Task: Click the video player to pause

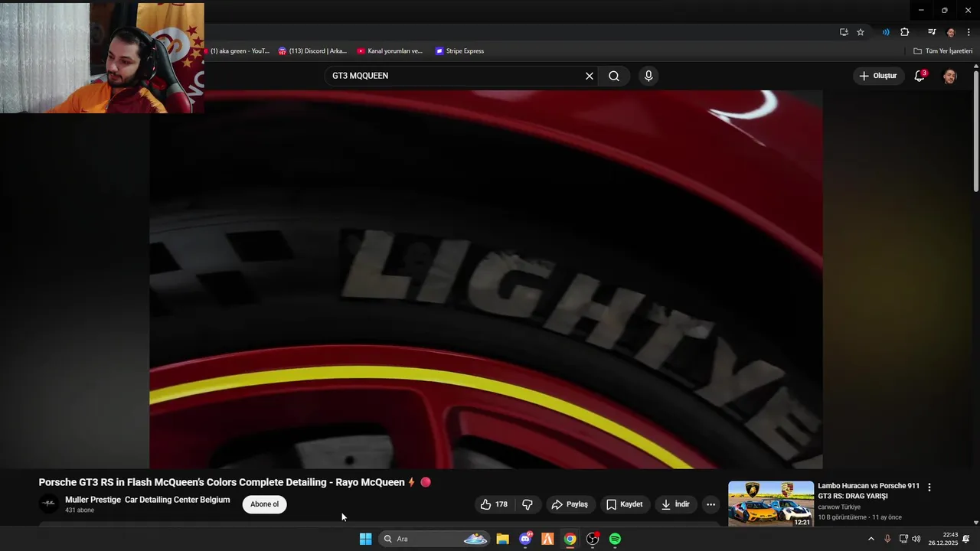Action: (x=486, y=279)
